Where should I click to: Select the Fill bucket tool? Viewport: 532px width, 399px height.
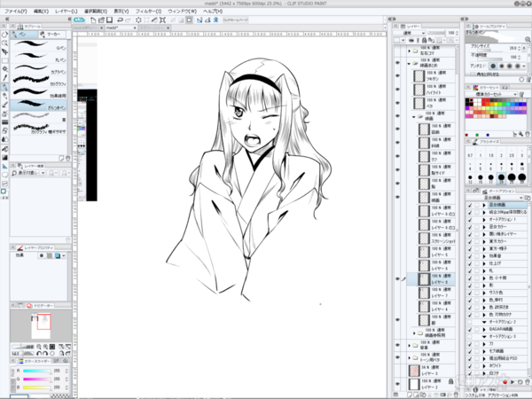4,148
